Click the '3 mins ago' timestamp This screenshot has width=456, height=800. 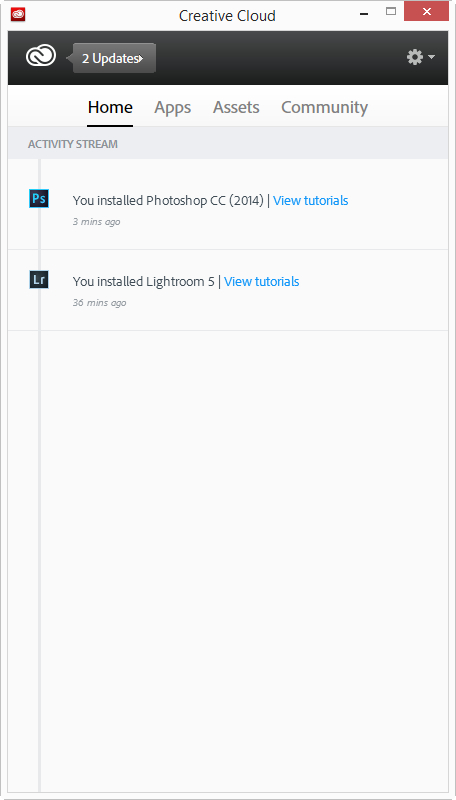(x=96, y=222)
